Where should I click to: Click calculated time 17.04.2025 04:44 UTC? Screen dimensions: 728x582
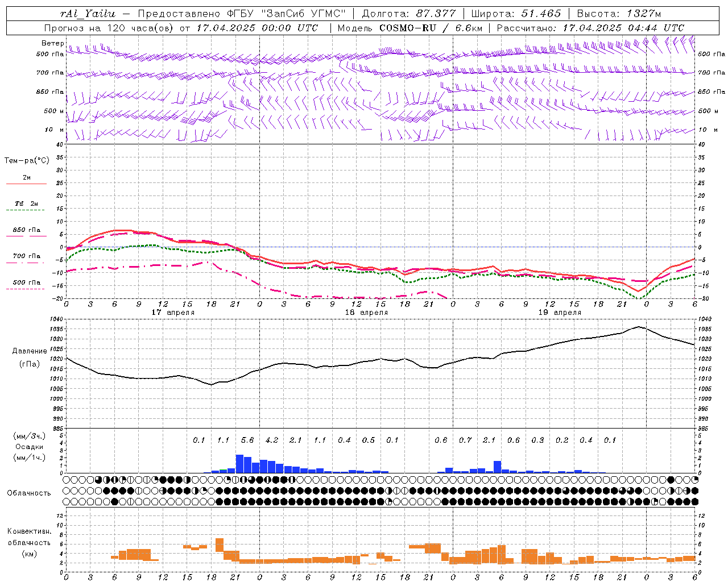tap(623, 28)
